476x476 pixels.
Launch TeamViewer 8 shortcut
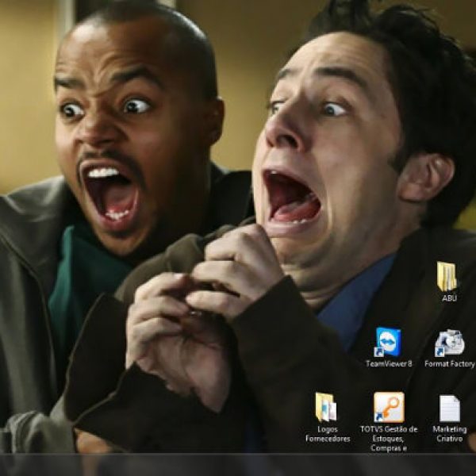coord(388,342)
